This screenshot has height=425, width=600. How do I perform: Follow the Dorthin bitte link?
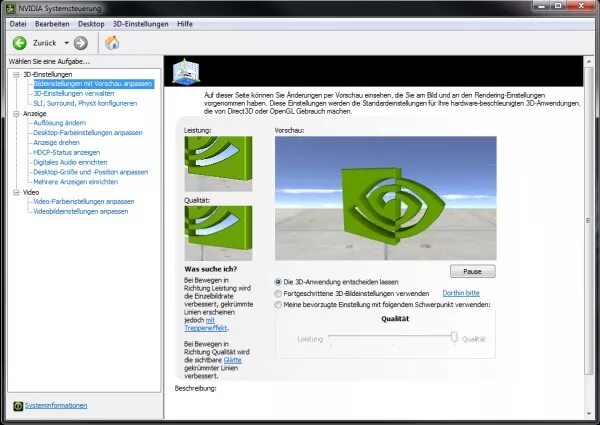tap(461, 293)
